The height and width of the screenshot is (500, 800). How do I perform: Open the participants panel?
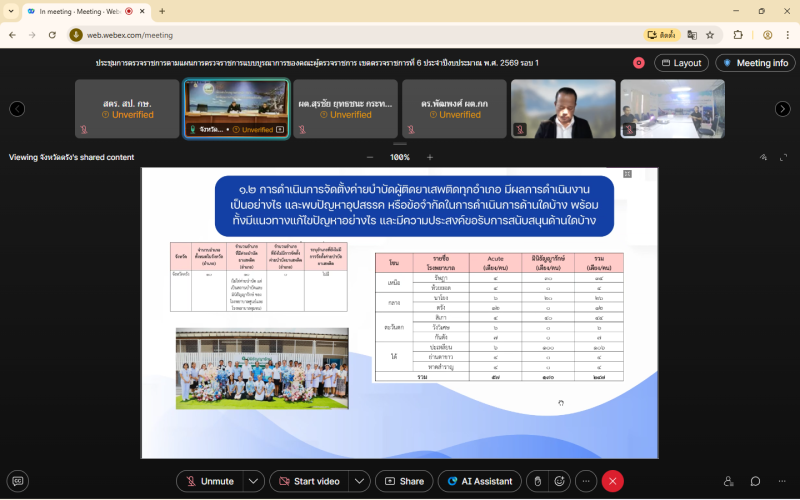[728, 481]
